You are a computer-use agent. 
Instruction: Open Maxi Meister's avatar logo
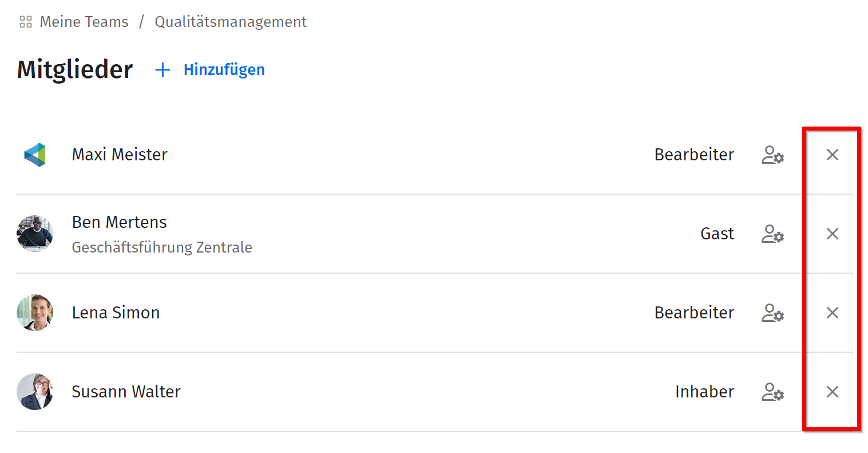(35, 155)
